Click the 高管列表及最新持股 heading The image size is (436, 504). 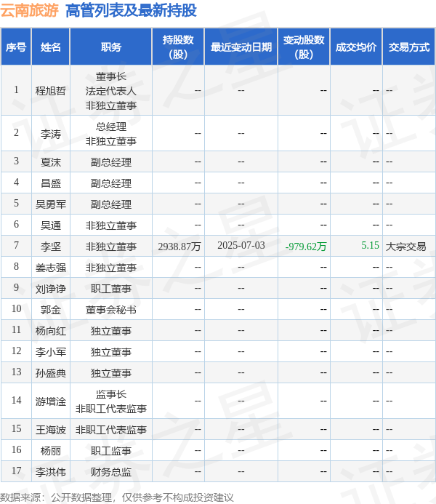[x=131, y=11]
